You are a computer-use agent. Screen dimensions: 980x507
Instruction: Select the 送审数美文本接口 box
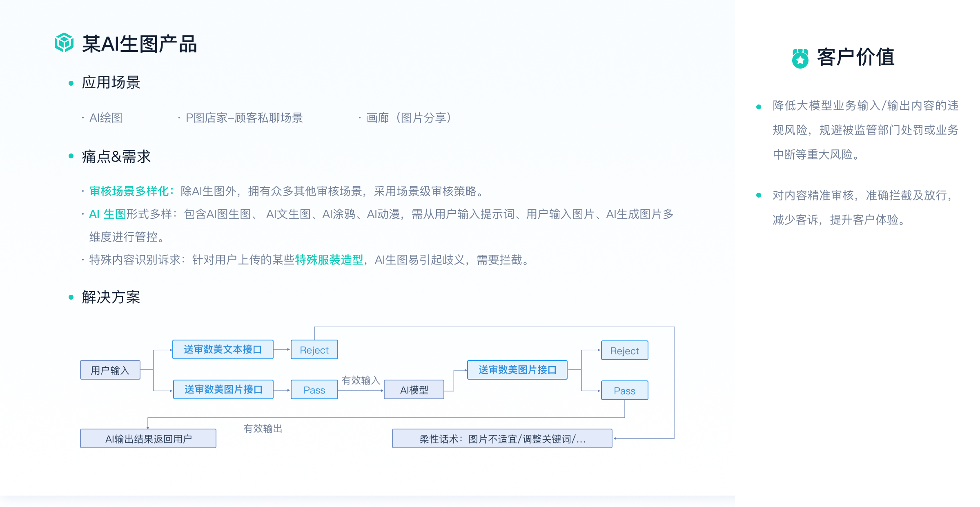[223, 349]
